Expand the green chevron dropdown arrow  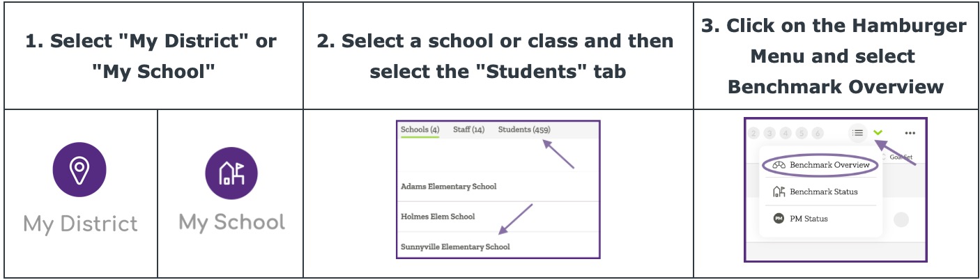pos(878,132)
